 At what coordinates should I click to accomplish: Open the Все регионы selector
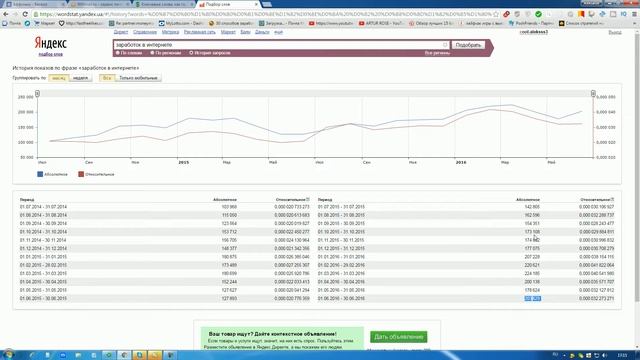437,53
